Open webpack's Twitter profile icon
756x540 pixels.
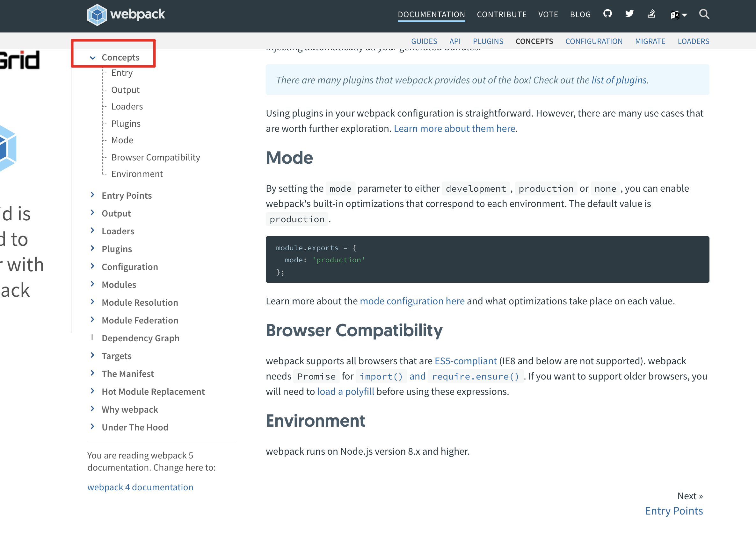click(x=629, y=14)
